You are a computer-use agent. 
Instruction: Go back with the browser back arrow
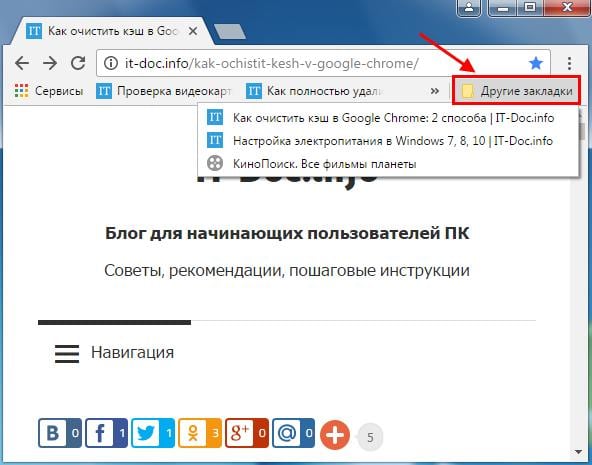(x=22, y=63)
